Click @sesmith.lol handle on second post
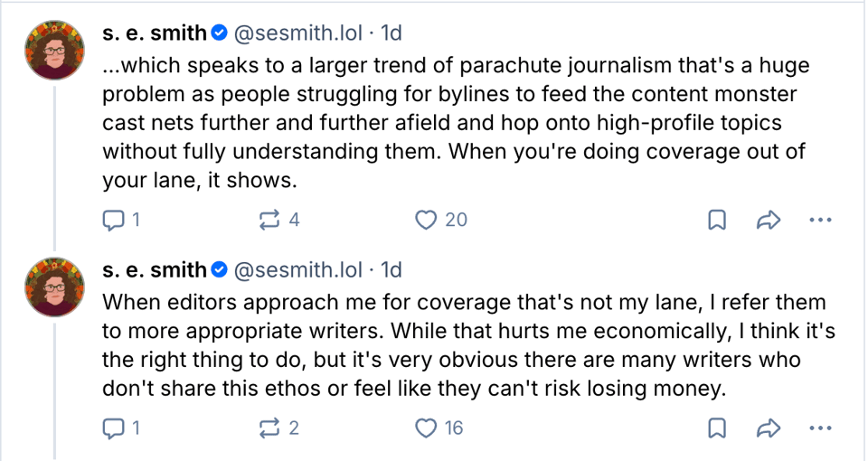868x461 pixels. (x=298, y=269)
